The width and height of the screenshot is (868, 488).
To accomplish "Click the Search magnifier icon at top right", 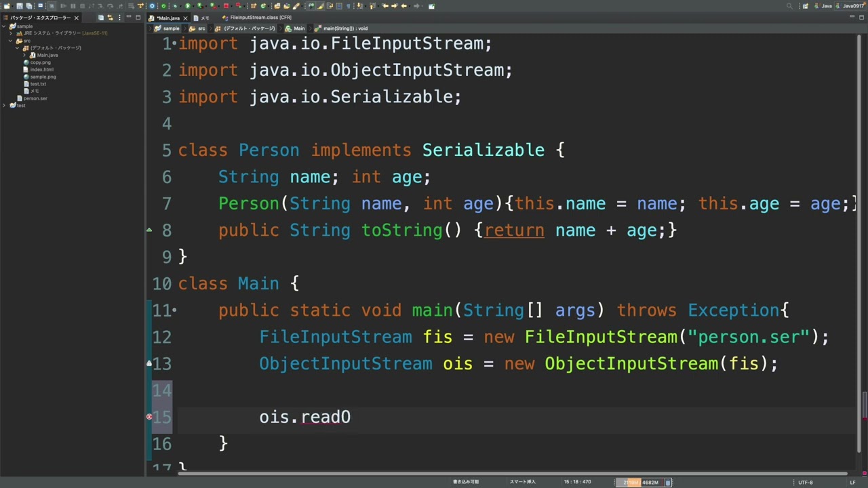I will (x=789, y=6).
